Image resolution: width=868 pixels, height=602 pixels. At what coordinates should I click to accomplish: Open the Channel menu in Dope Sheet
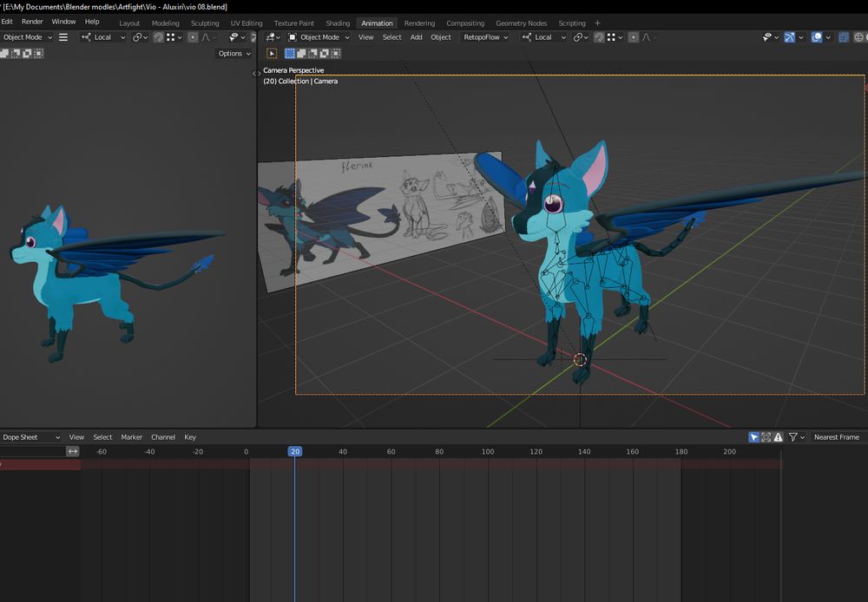click(163, 437)
